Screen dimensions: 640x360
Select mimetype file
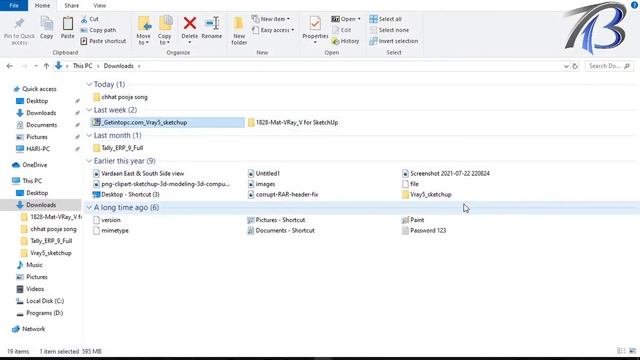(111, 231)
